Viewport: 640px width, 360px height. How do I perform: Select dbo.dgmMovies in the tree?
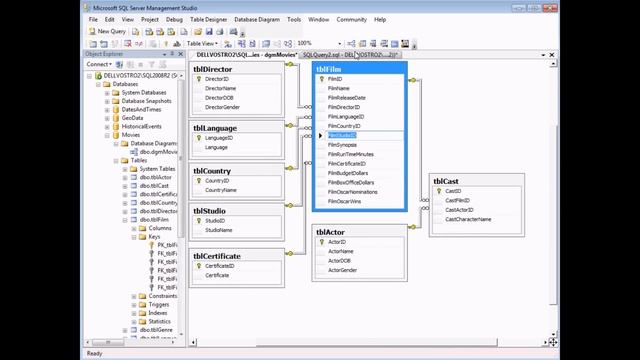click(158, 152)
